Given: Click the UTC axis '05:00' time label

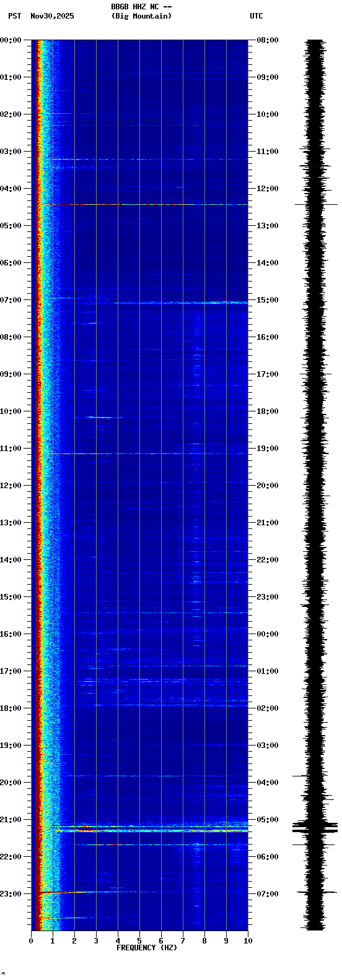Looking at the screenshot, I should tap(268, 820).
